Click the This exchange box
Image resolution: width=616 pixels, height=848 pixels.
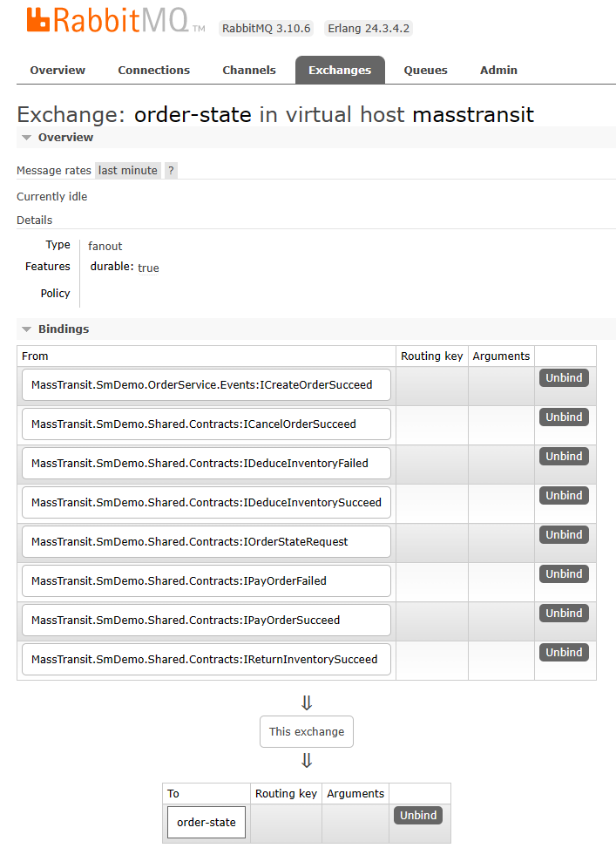pos(307,732)
